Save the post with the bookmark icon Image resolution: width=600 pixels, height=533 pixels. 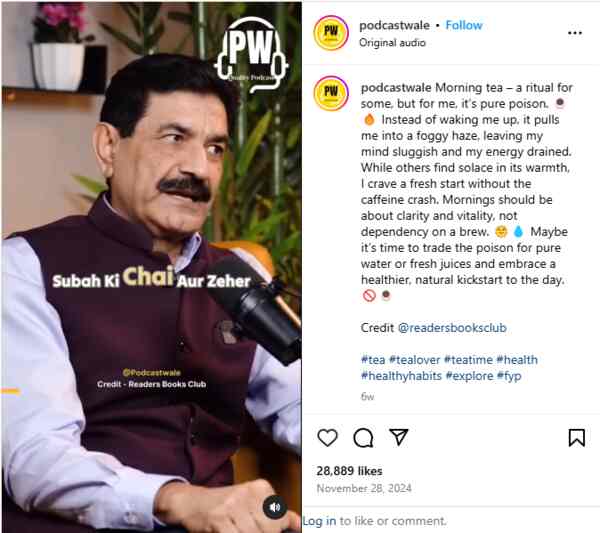point(577,437)
